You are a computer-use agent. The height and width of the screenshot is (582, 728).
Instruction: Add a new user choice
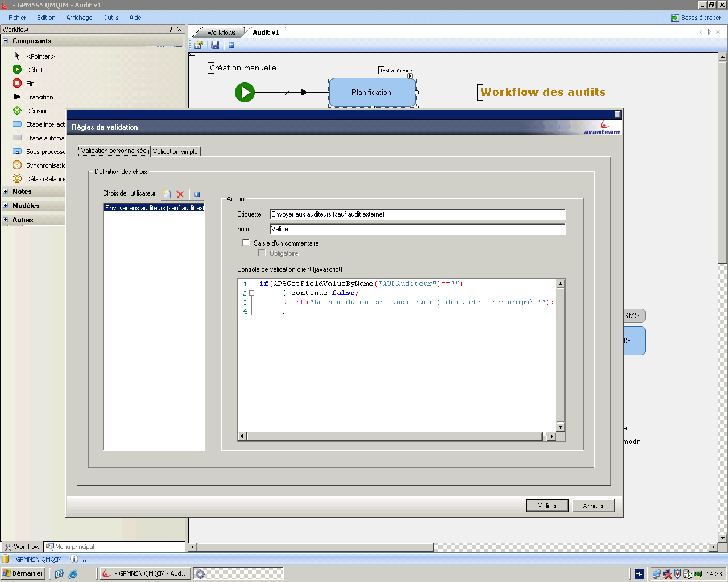tap(167, 194)
